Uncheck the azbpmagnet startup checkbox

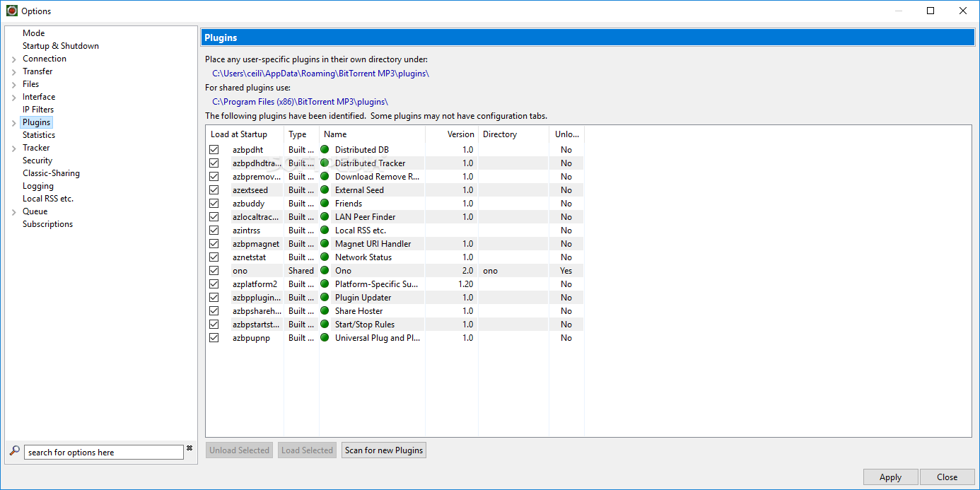click(x=214, y=244)
